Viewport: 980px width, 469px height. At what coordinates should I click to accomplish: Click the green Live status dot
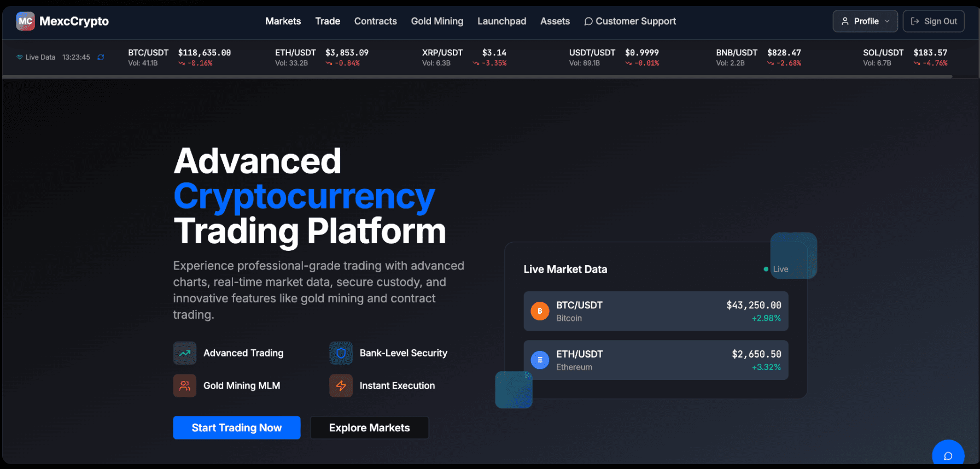(766, 269)
